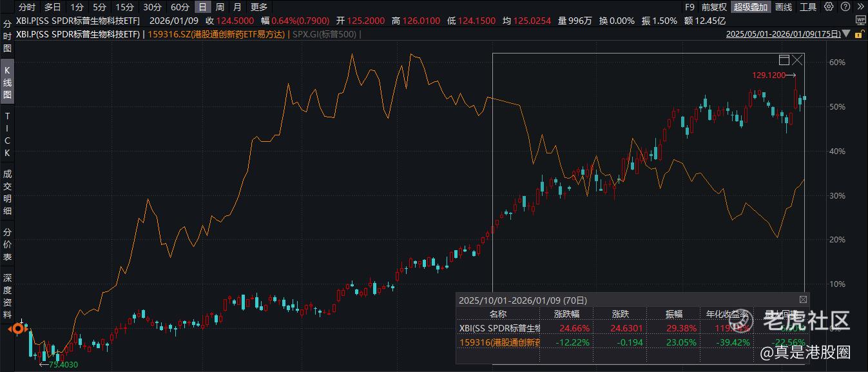
Task: Open the 工具 menu
Action: 808,7
